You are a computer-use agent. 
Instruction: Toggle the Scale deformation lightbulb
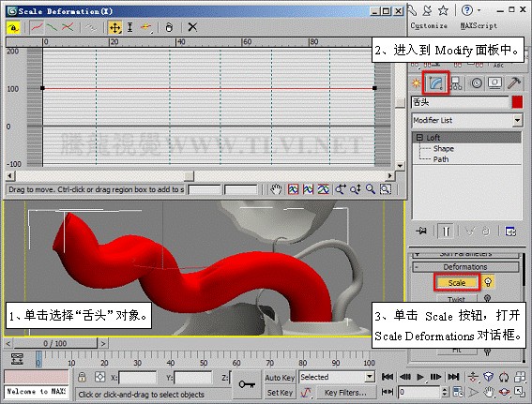click(488, 282)
